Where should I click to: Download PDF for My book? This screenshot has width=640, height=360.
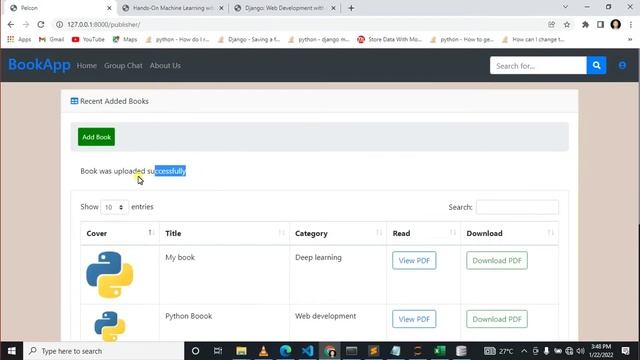tap(497, 260)
